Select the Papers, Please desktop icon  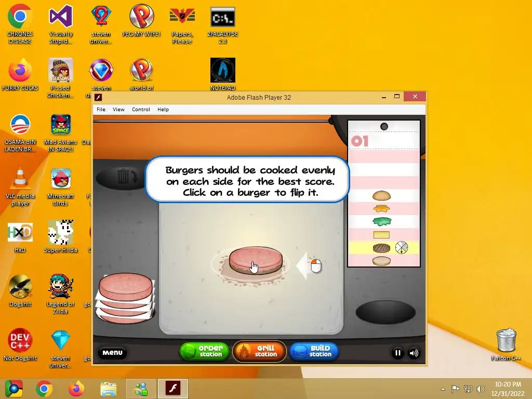tap(182, 24)
